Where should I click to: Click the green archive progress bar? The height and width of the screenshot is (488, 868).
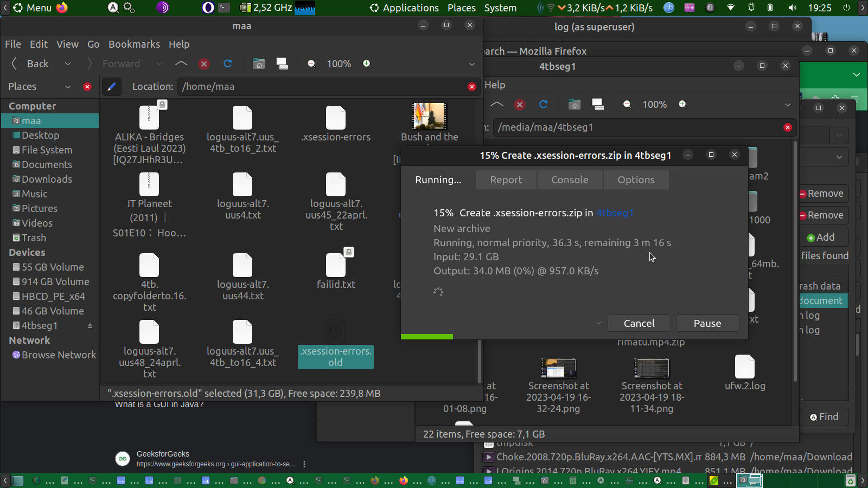click(427, 337)
